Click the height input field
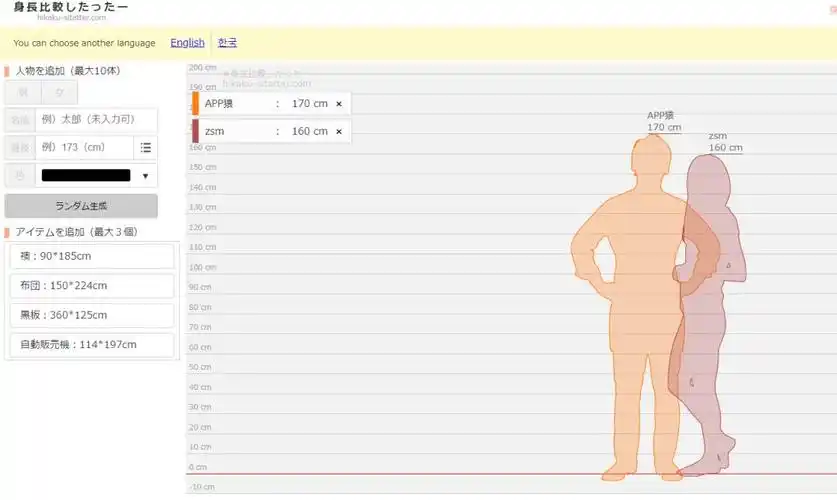This screenshot has width=837, height=500. 84,147
